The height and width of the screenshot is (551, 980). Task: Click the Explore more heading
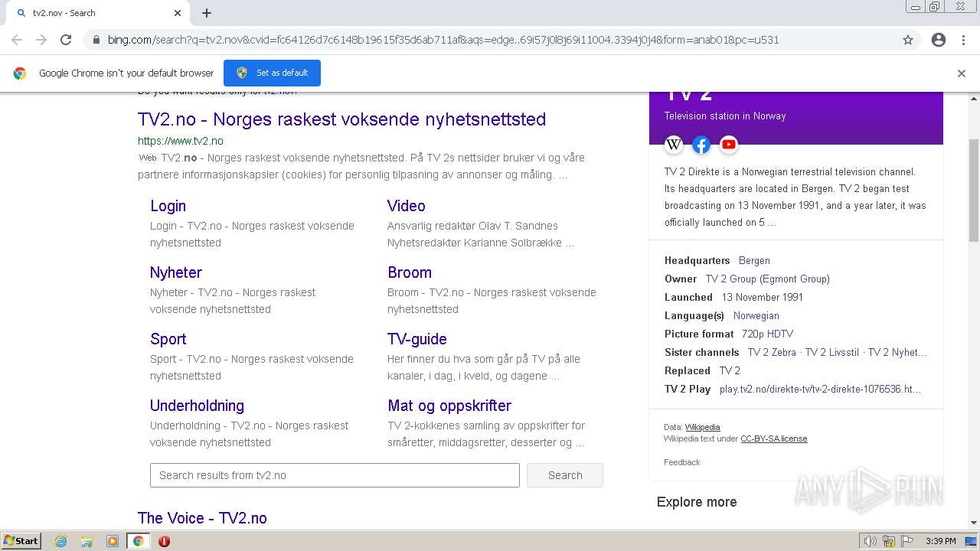[x=697, y=502]
